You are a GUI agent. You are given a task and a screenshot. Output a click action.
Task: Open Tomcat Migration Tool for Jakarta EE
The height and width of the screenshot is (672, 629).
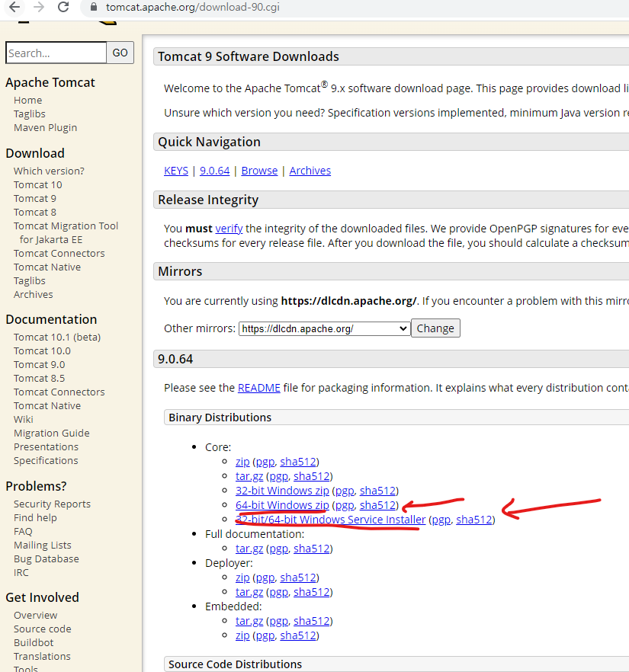(x=66, y=232)
